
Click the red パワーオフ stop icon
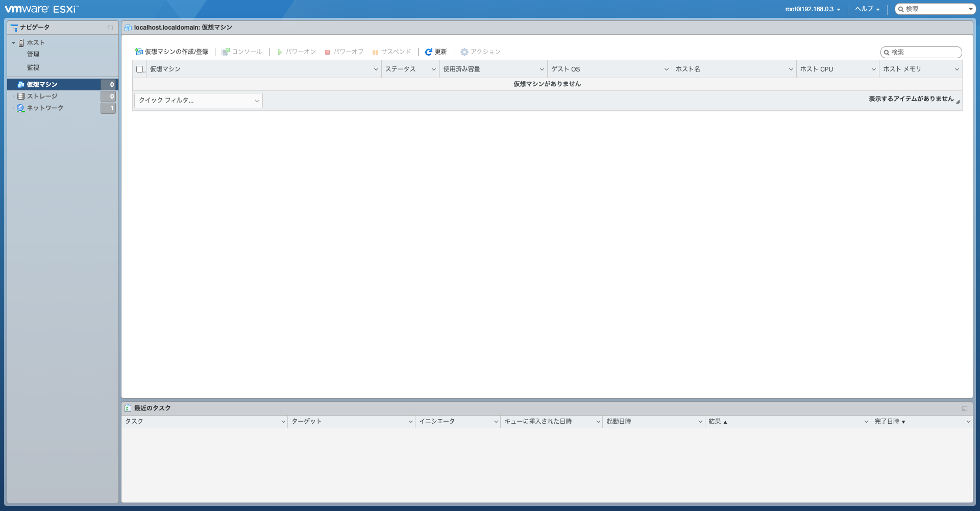point(328,52)
